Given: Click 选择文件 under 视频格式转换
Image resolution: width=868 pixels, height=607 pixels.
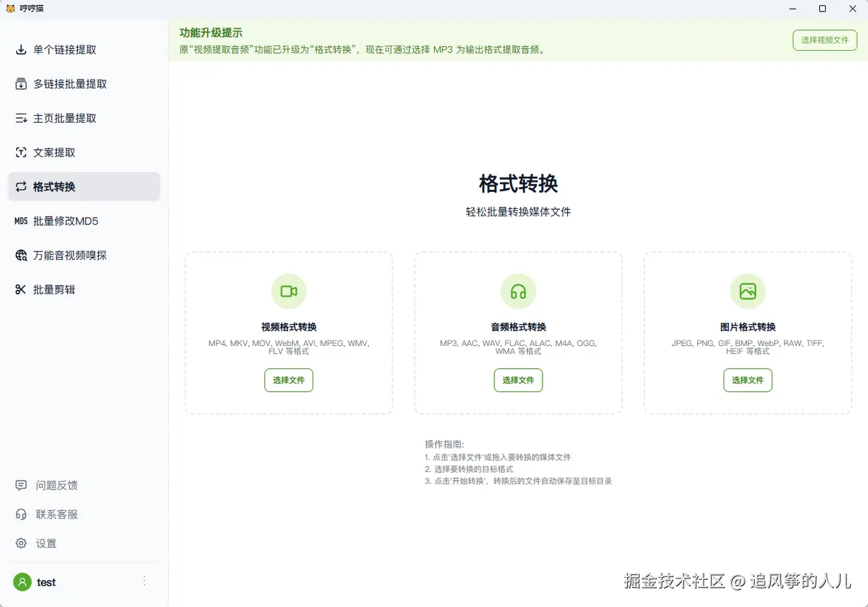Looking at the screenshot, I should point(289,380).
